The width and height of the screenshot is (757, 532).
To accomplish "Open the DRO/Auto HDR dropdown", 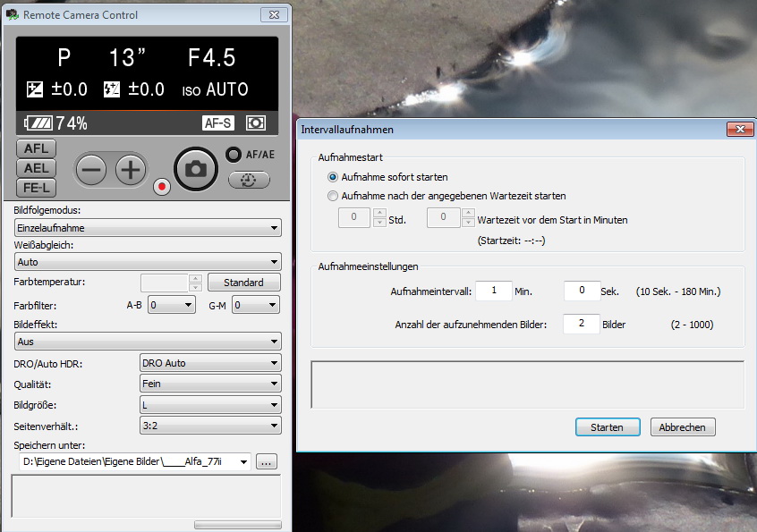I will [211, 363].
